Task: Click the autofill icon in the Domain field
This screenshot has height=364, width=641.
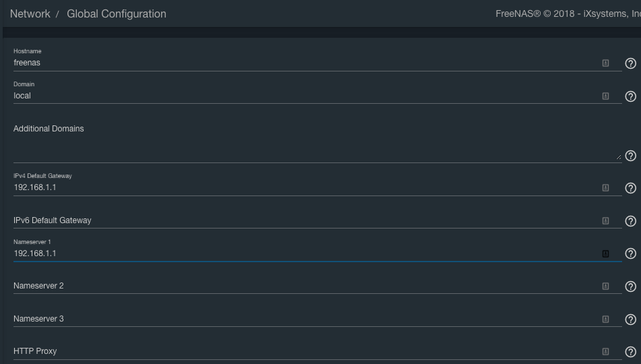Action: tap(605, 96)
